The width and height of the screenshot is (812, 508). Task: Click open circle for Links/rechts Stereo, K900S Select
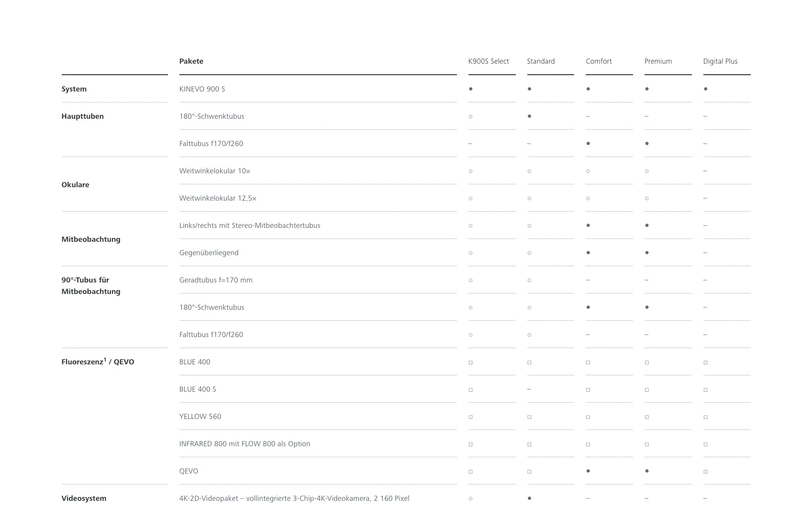[471, 226]
